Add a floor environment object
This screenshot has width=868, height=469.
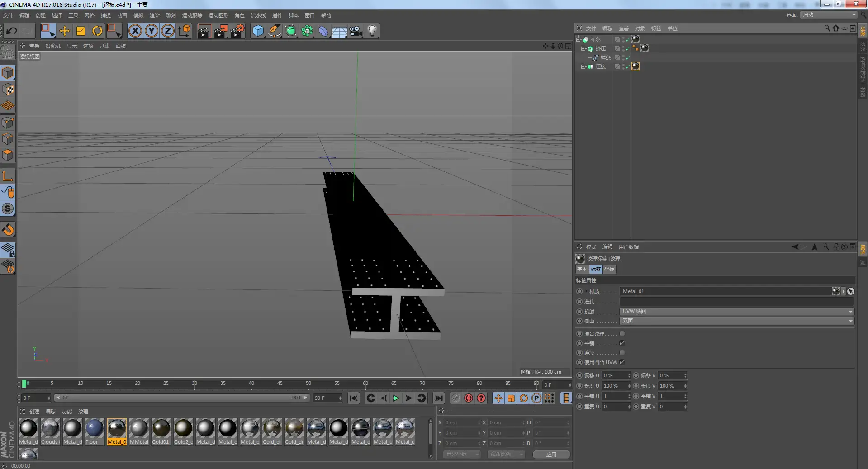coord(340,31)
